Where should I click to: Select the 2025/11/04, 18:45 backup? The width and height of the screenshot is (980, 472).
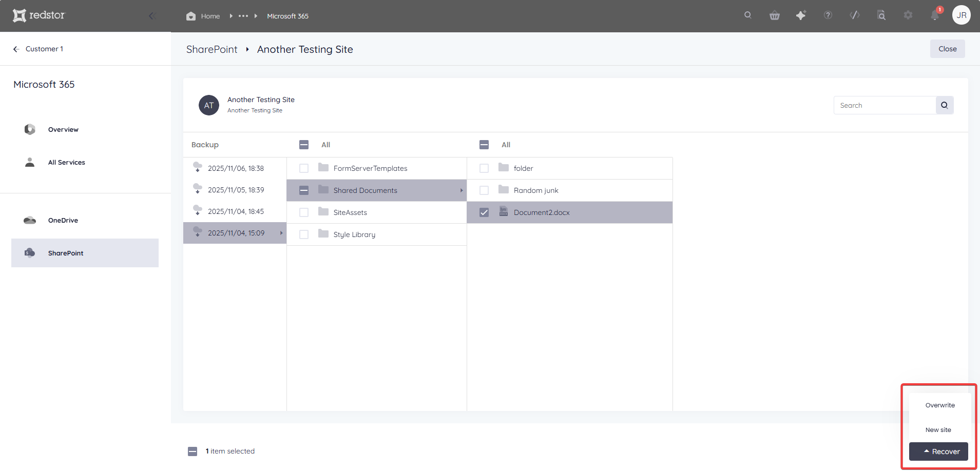click(x=236, y=211)
